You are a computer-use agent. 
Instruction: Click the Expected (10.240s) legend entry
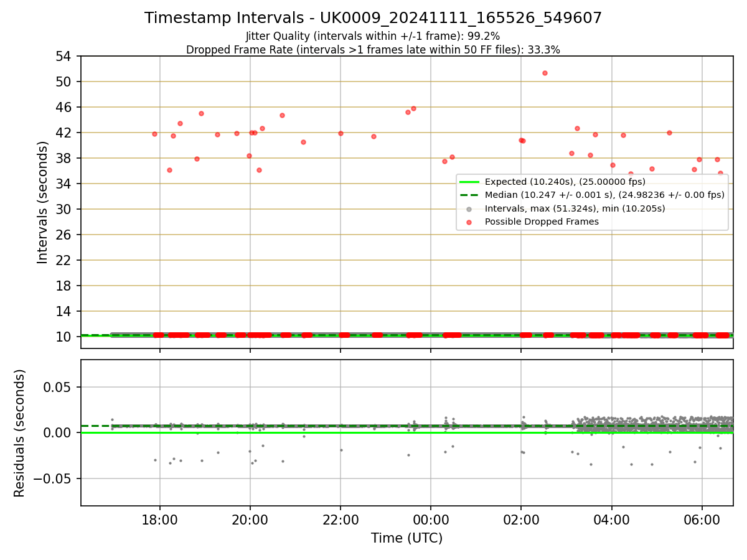point(565,182)
